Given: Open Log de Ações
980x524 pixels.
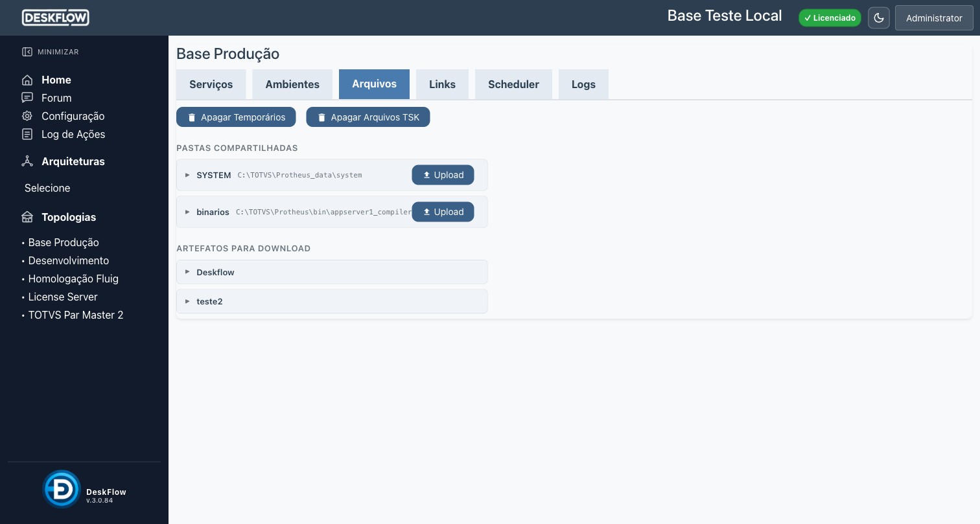Looking at the screenshot, I should pyautogui.click(x=73, y=134).
